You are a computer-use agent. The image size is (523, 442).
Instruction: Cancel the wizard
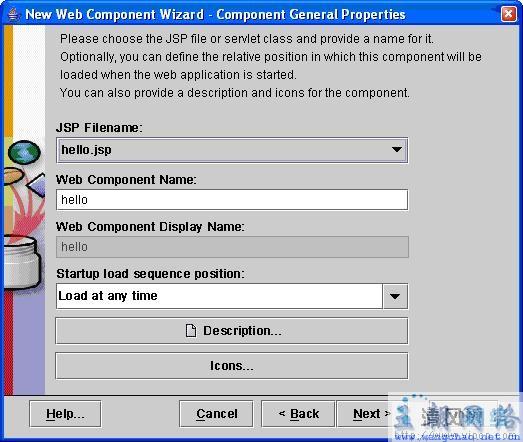216,414
